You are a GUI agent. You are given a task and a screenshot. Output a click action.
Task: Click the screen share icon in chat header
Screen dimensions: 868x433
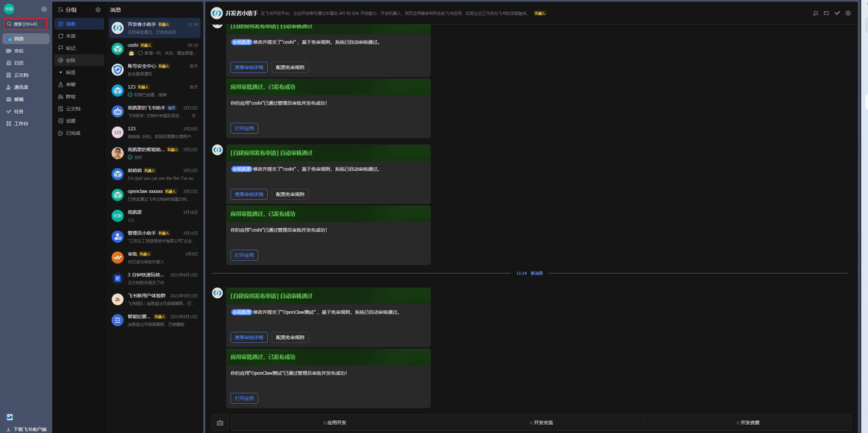coord(826,13)
